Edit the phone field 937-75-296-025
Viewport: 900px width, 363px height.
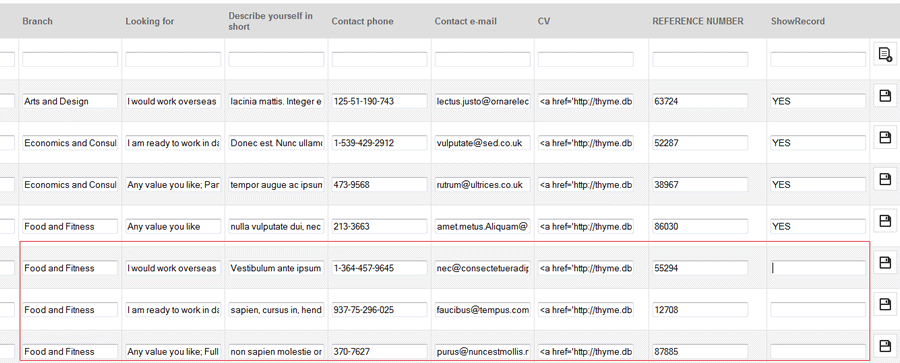coord(379,310)
